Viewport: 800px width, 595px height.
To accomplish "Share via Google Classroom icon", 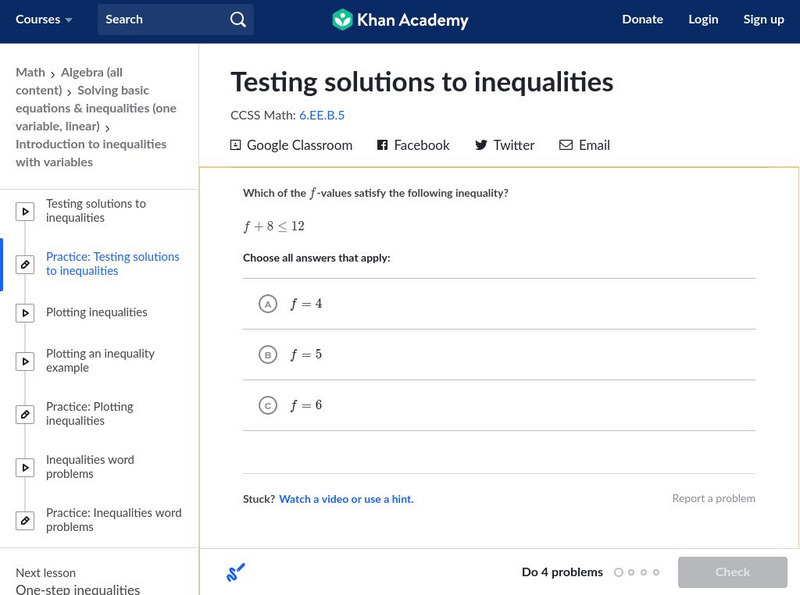I will (x=236, y=145).
